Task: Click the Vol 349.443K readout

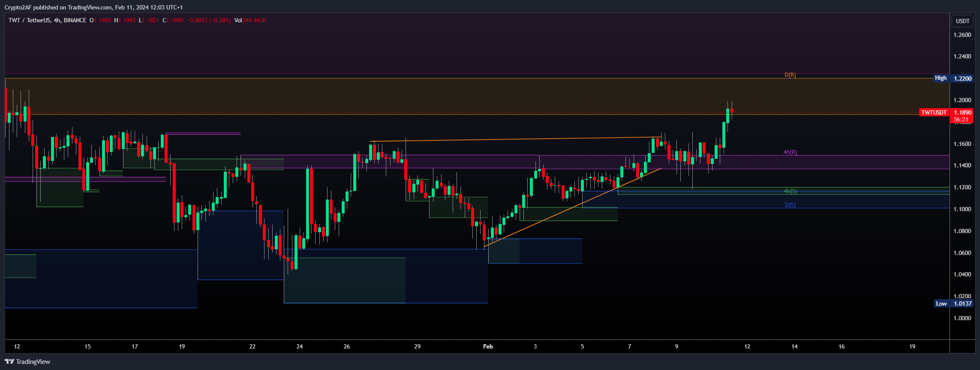Action: pos(250,20)
